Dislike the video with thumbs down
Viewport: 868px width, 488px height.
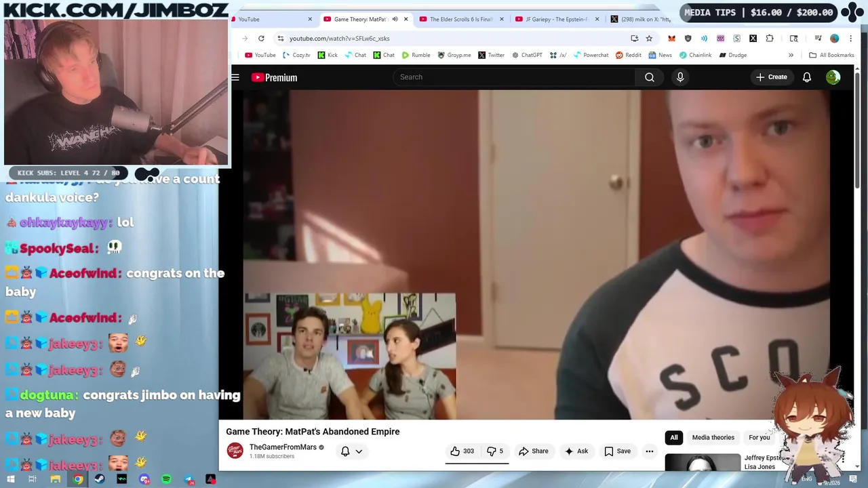[495, 451]
